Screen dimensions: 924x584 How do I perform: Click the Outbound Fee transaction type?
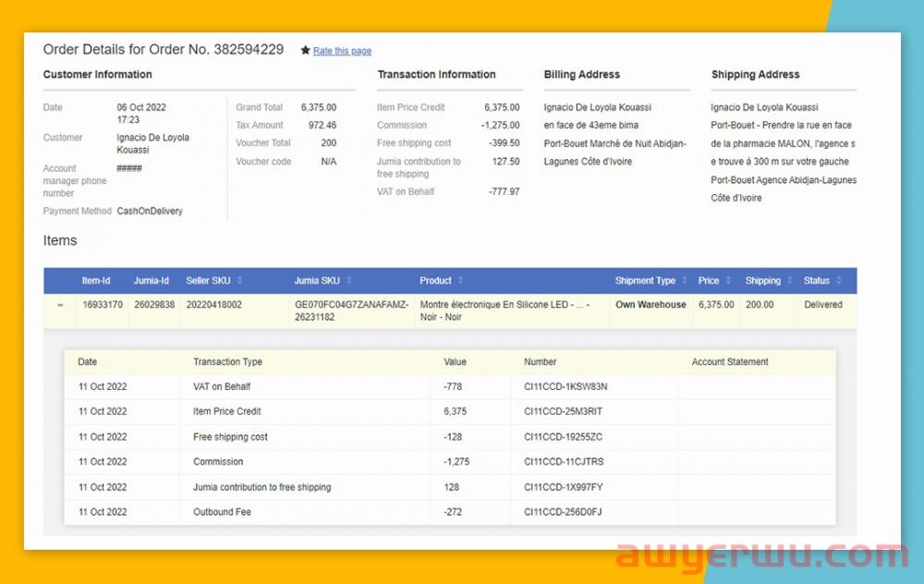click(x=222, y=512)
